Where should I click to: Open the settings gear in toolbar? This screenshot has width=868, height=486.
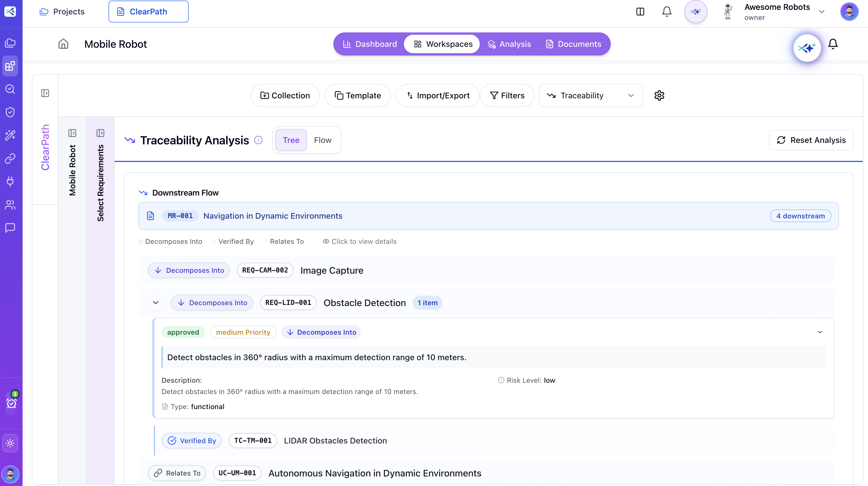tap(659, 96)
